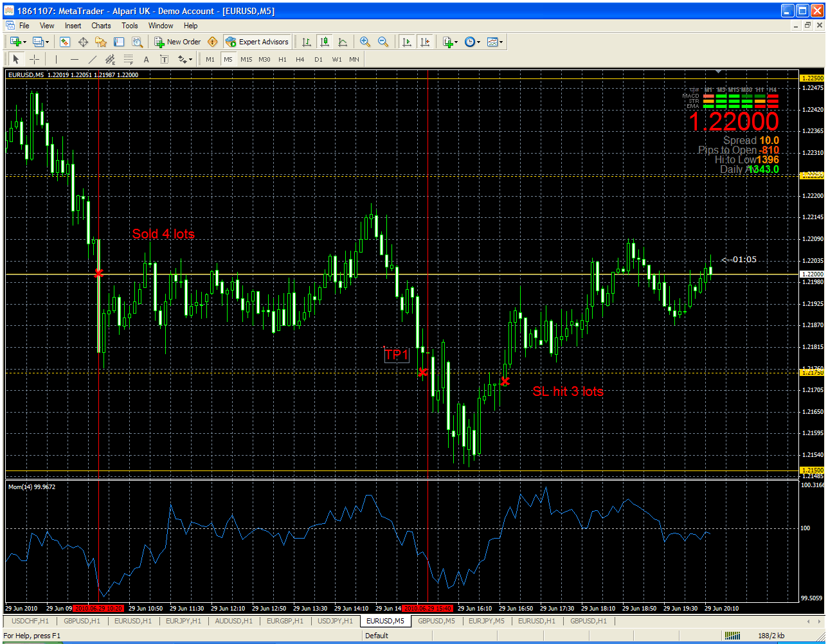
Task: Switch timeframe to M15
Action: click(246, 59)
